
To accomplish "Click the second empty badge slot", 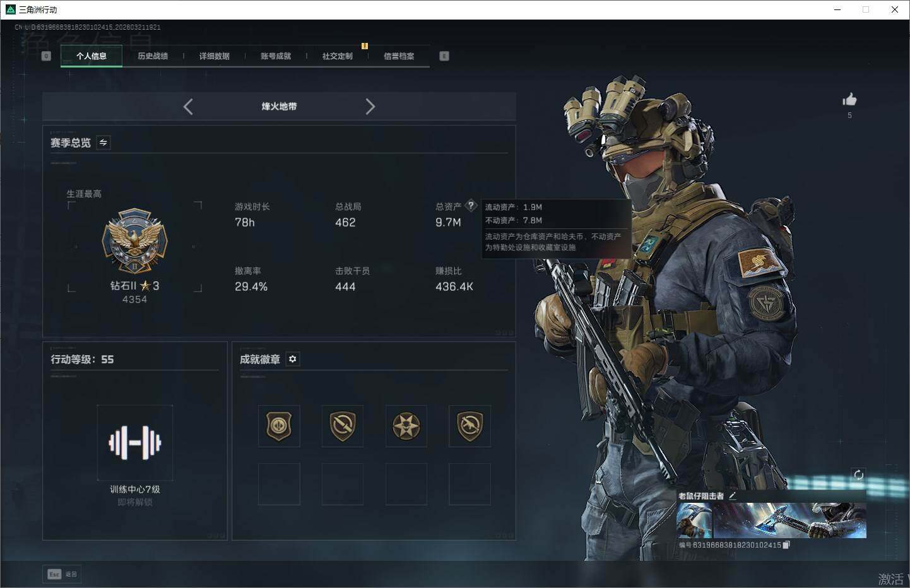I will click(343, 484).
